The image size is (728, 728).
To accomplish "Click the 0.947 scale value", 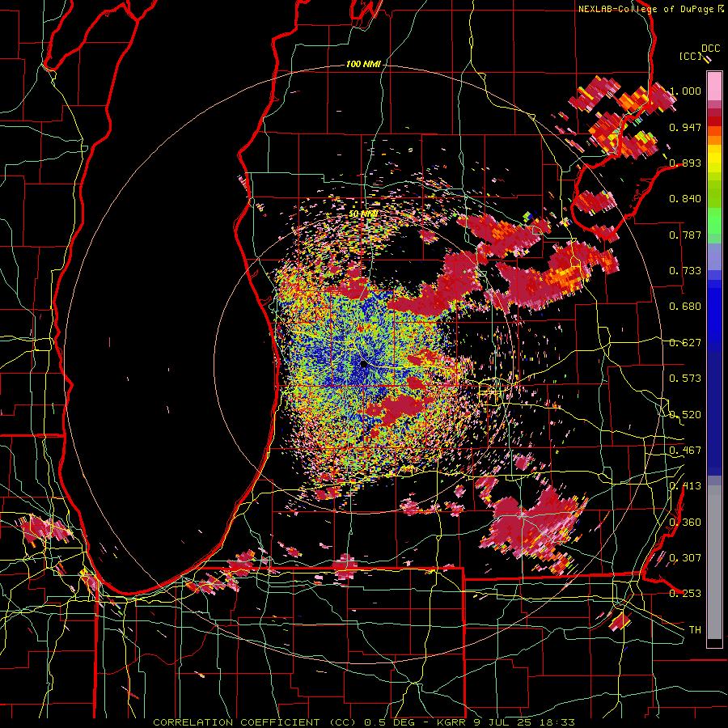I will tap(685, 127).
